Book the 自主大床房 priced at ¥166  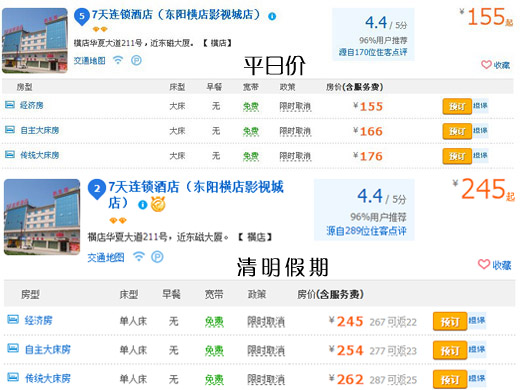[457, 131]
